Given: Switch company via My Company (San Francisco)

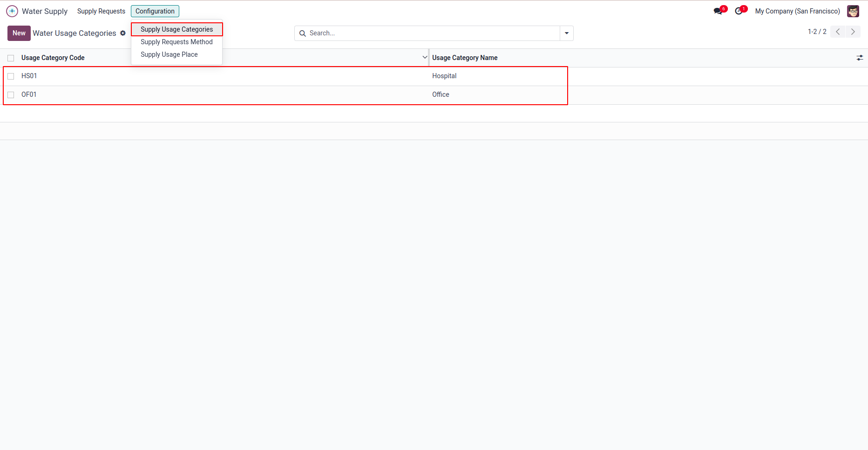Looking at the screenshot, I should click(798, 11).
